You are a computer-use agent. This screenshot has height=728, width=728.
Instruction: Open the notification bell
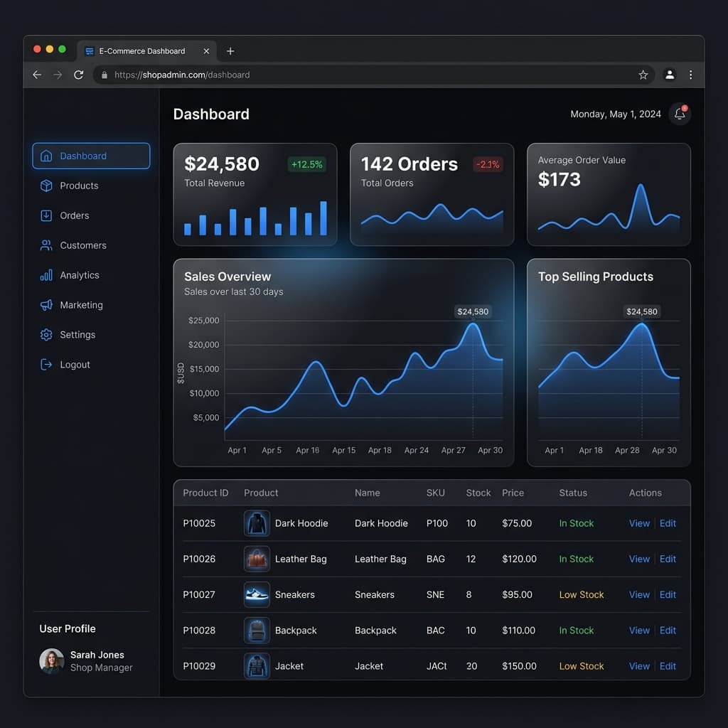tap(679, 114)
